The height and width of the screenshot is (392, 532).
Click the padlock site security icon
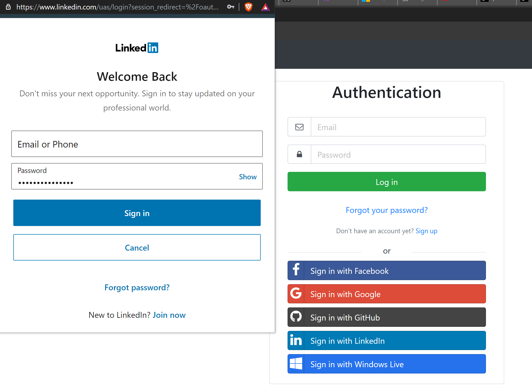point(8,7)
